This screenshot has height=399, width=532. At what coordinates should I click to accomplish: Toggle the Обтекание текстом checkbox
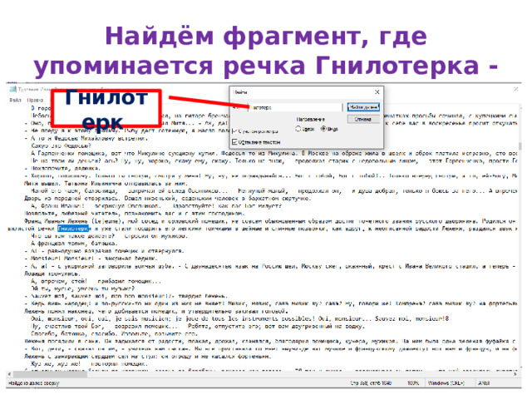[x=234, y=142]
